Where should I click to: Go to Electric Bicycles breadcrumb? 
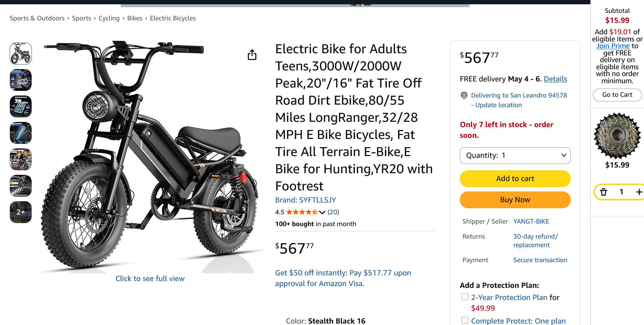point(173,18)
